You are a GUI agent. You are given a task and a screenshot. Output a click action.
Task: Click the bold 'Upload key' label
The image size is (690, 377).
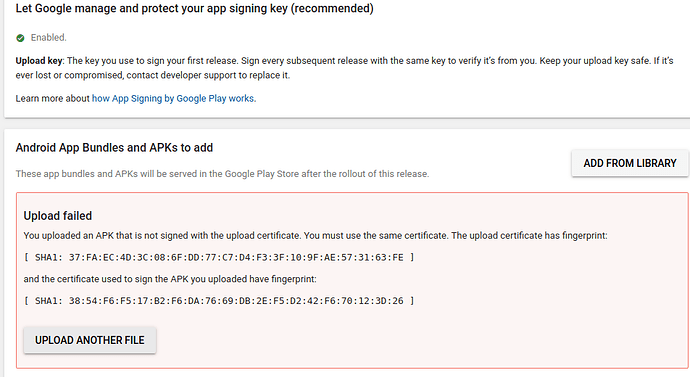pos(39,61)
